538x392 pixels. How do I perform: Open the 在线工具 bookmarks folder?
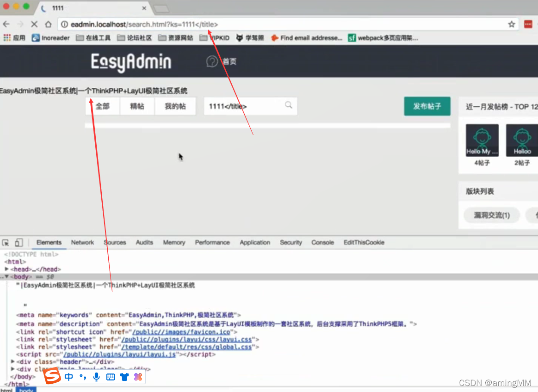click(93, 38)
